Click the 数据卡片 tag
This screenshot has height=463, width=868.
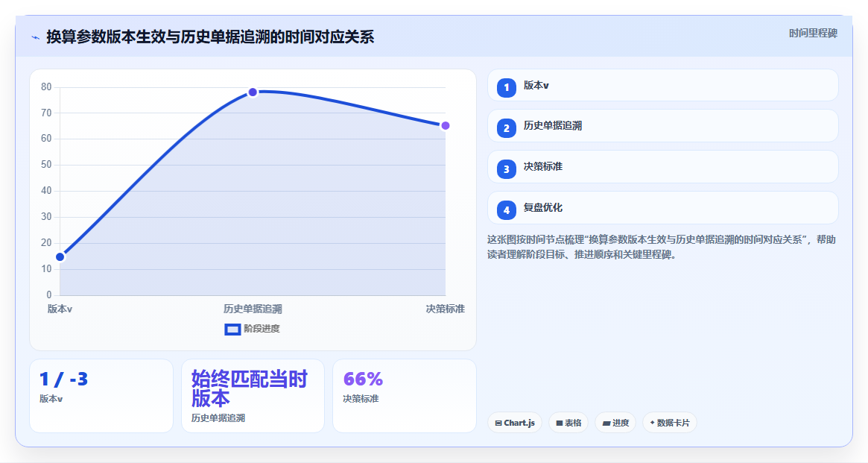point(670,423)
